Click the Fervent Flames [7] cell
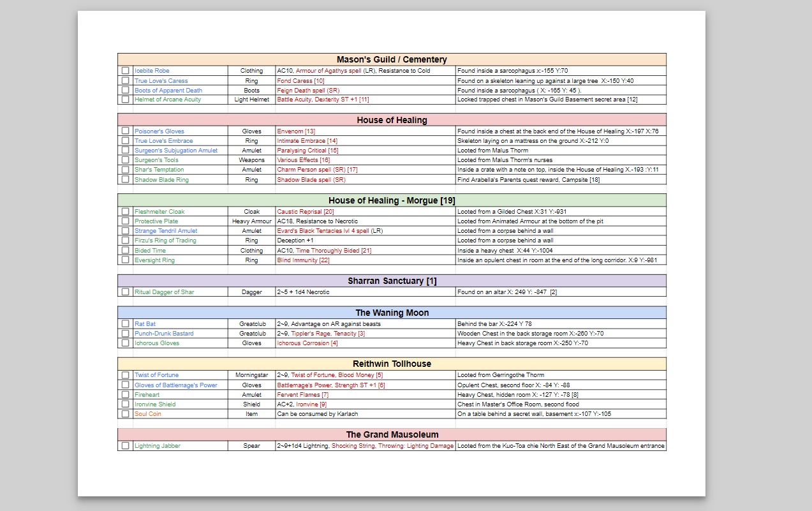This screenshot has height=511, width=812. pos(365,395)
